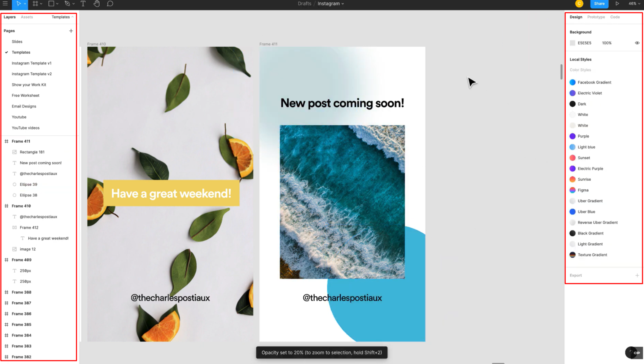
Task: Click the E5E5E5 background color swatch
Action: coord(572,43)
